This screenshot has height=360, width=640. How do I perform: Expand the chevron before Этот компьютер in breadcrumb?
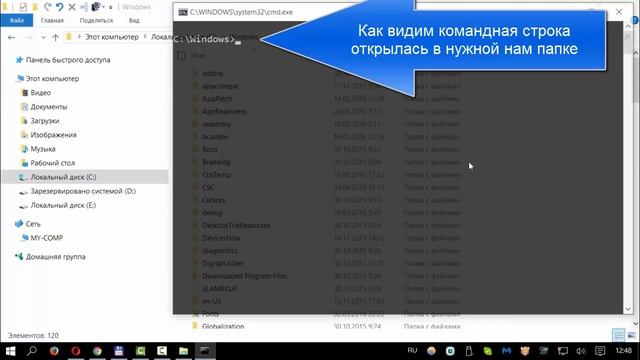tap(79, 37)
